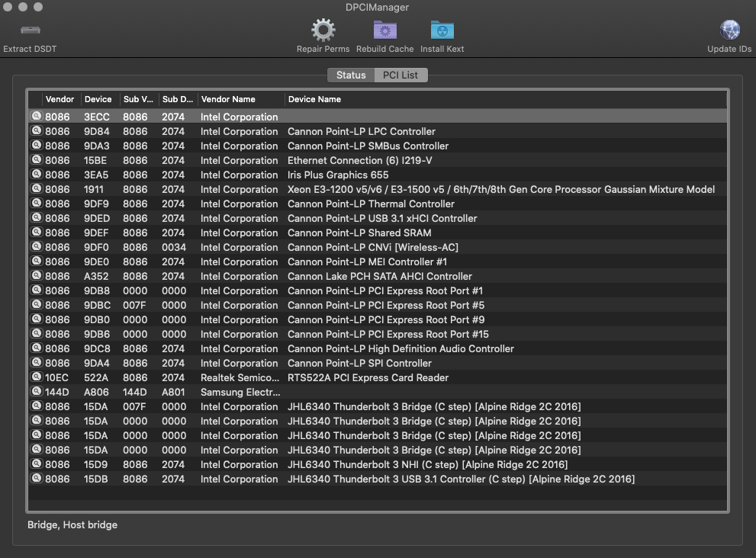The image size is (756, 558).
Task: Click magnifier icon on Samsung Electr... row
Action: click(36, 391)
